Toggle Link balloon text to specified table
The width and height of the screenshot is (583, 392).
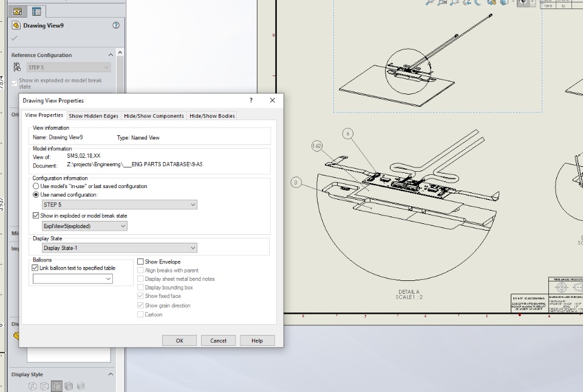tap(35, 268)
